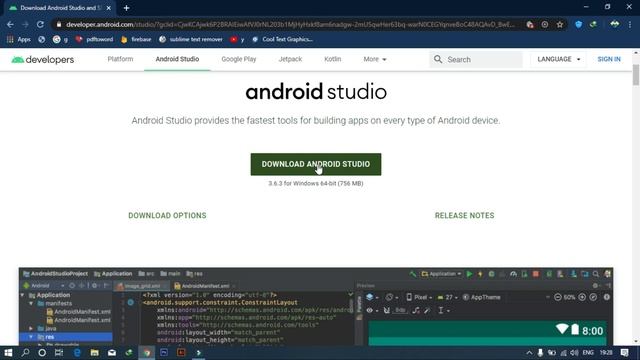The height and width of the screenshot is (360, 640).
Task: Open File Explorer from the taskbar
Action: pos(94,353)
